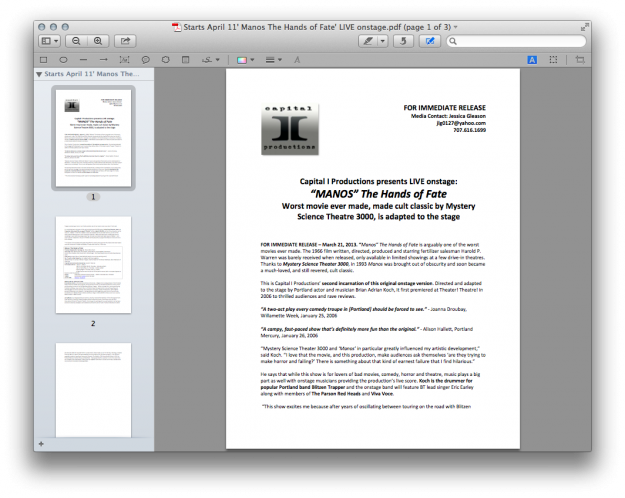The image size is (625, 498).
Task: Select the highlight pen annotate button
Action: (368, 41)
